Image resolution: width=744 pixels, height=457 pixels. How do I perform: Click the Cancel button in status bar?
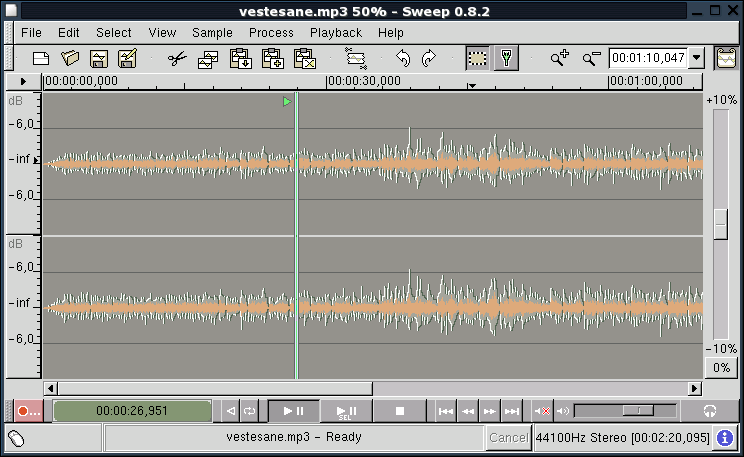(x=508, y=438)
